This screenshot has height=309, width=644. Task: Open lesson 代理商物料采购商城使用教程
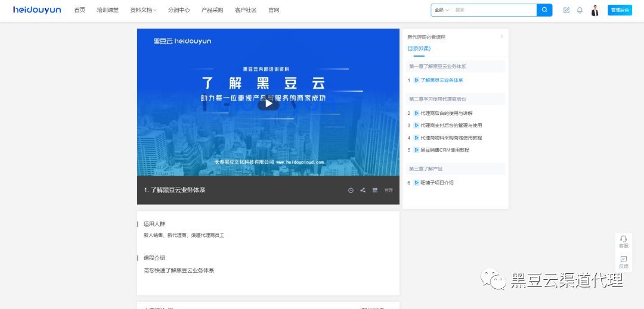point(451,138)
